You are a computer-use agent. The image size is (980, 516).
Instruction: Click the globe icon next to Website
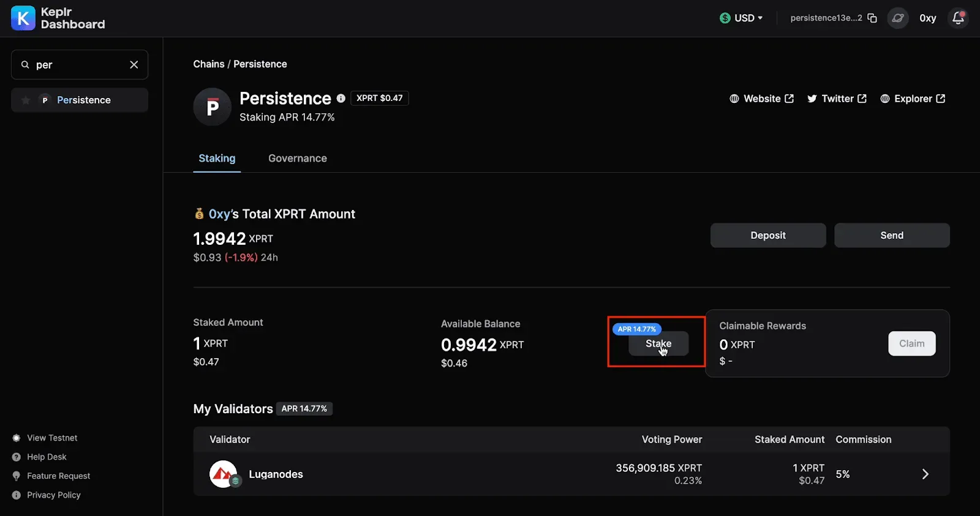[x=734, y=99]
